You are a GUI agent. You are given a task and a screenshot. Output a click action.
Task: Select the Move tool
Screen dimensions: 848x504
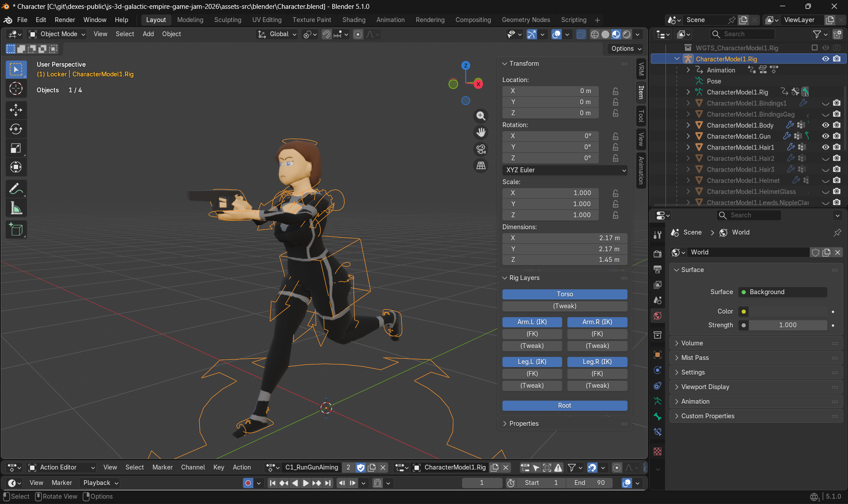pyautogui.click(x=16, y=110)
